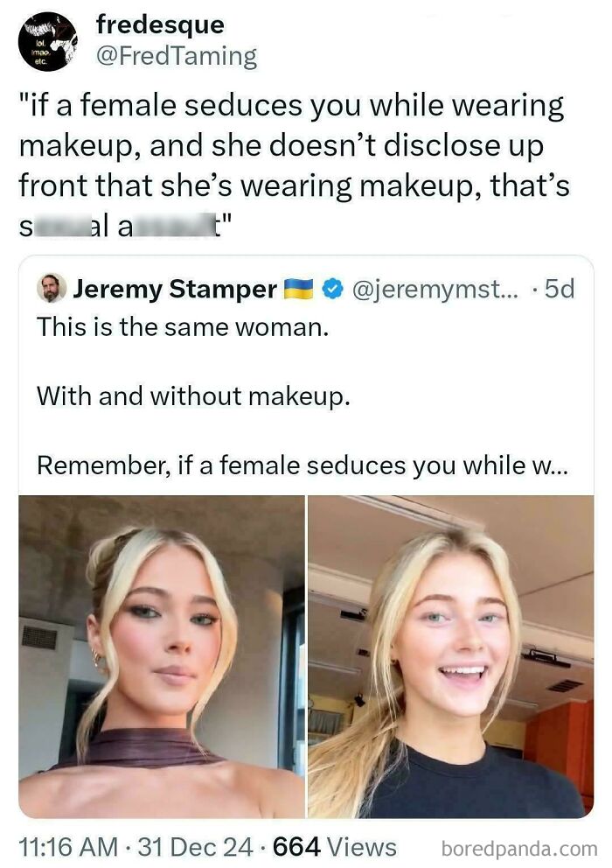
Task: Click the Ukraine flag emoji
Action: 298,289
